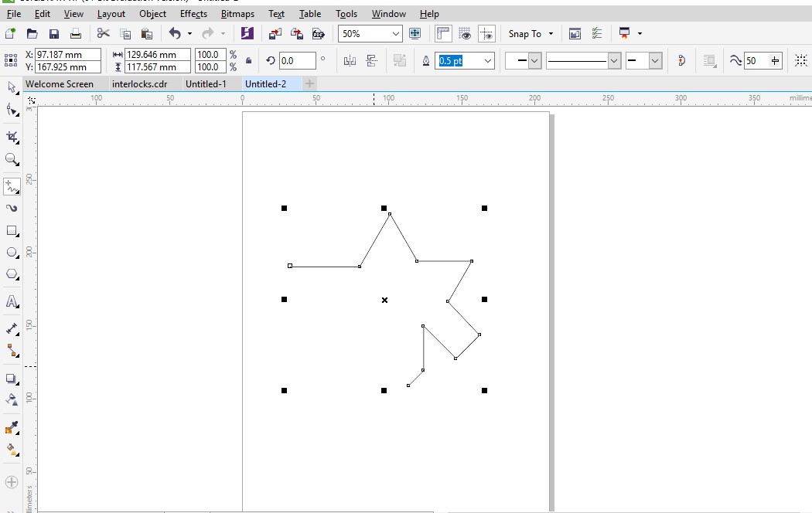Adjust freehand smoothing value 50 slider
The height and width of the screenshot is (513, 812).
(775, 61)
